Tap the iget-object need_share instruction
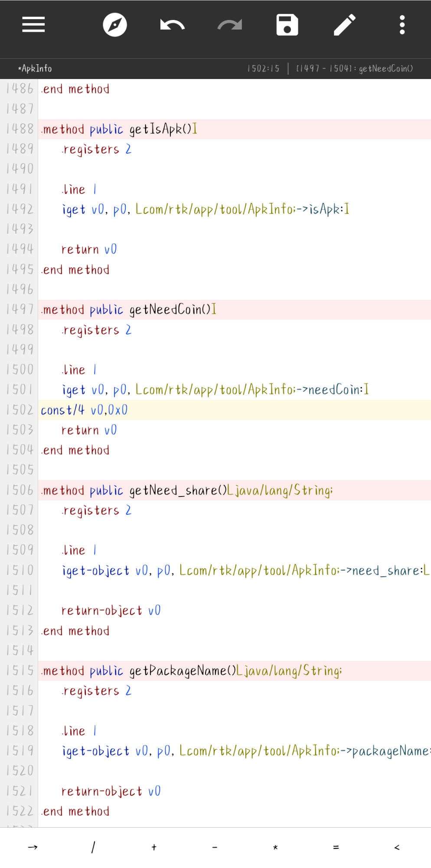 pyautogui.click(x=246, y=571)
